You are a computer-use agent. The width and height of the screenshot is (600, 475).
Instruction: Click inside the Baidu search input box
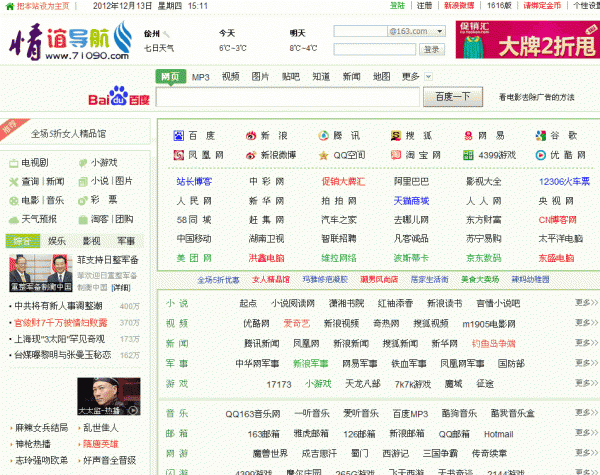click(288, 97)
